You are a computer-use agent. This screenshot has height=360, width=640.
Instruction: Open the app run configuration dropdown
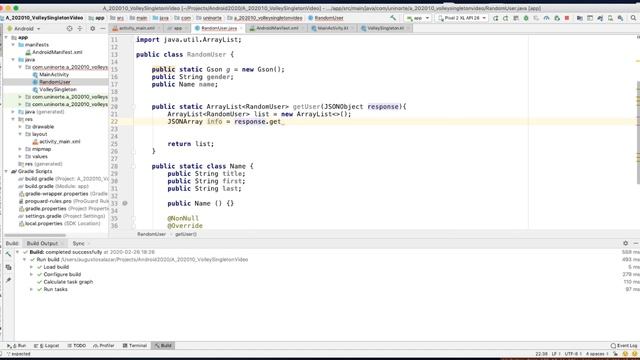(x=418, y=18)
